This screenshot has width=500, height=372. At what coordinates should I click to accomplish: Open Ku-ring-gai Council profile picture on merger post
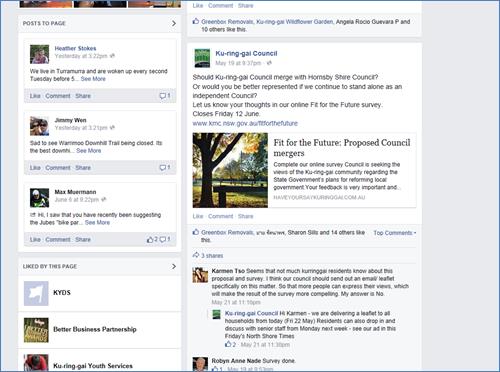[x=202, y=58]
